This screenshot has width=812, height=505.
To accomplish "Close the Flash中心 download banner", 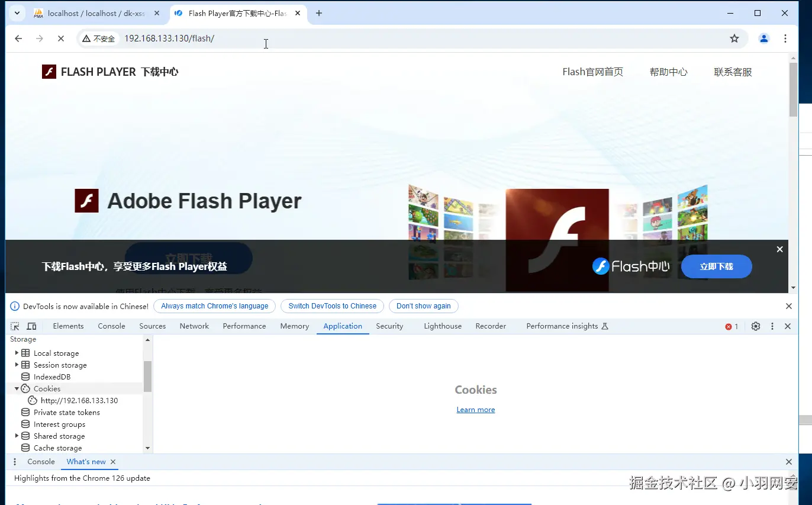I will click(x=779, y=249).
